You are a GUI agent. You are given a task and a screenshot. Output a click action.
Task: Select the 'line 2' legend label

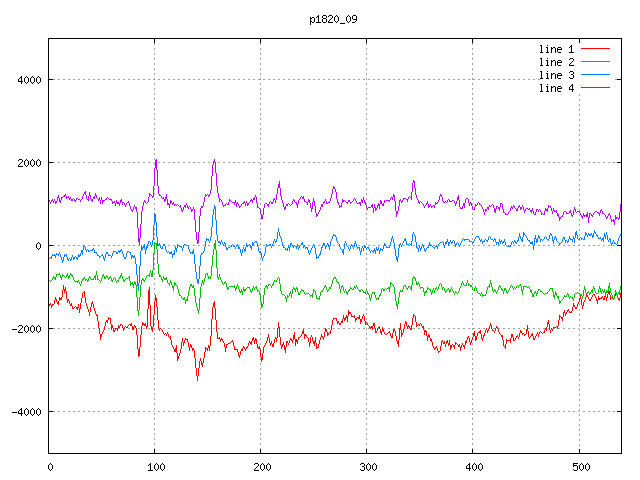coord(557,62)
